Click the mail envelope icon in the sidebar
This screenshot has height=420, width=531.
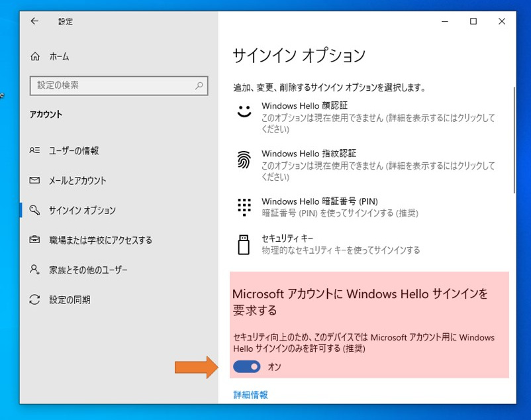coord(35,180)
